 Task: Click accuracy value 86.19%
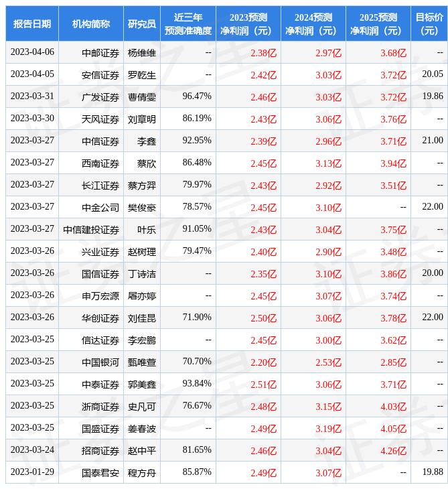click(x=197, y=118)
